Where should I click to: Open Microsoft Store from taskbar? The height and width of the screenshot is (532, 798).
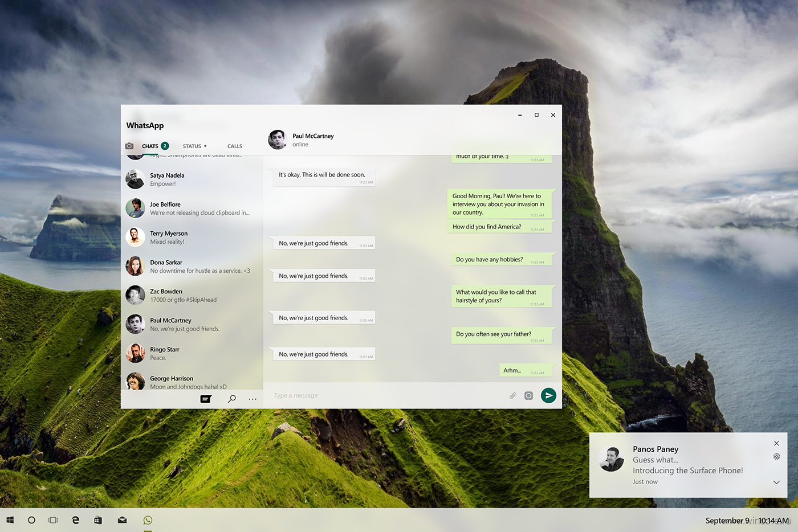[x=98, y=520]
